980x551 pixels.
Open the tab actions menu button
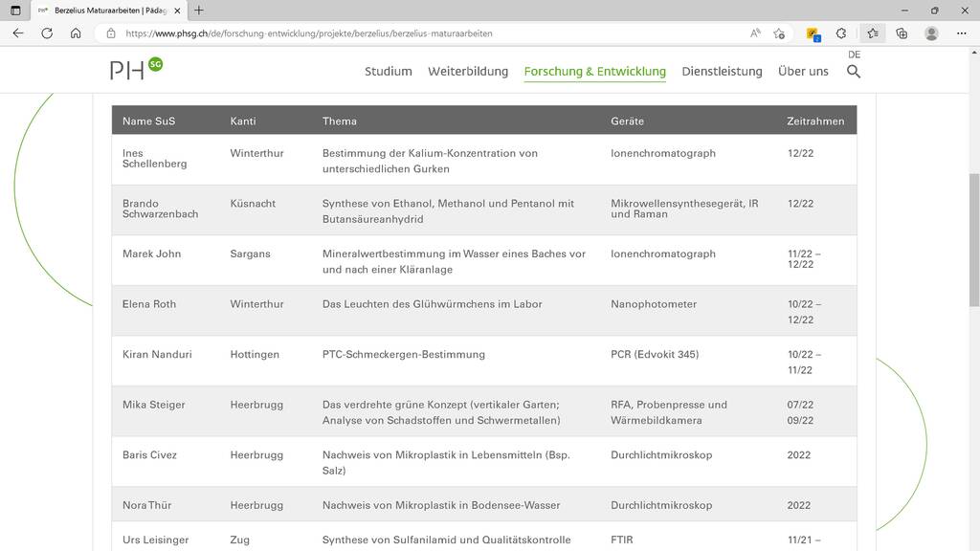click(15, 11)
